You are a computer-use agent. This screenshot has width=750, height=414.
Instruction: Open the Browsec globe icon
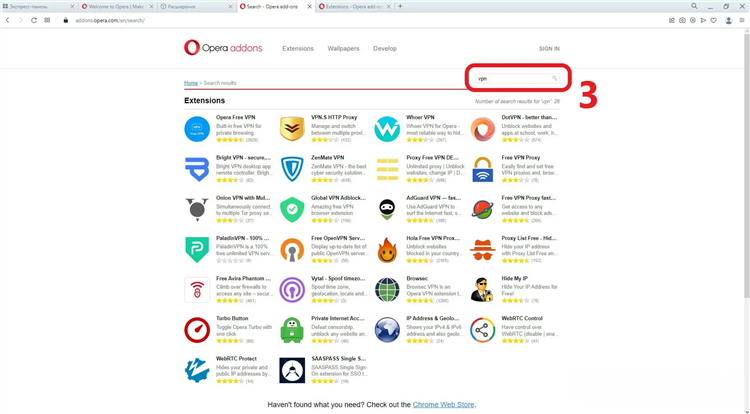pyautogui.click(x=387, y=290)
